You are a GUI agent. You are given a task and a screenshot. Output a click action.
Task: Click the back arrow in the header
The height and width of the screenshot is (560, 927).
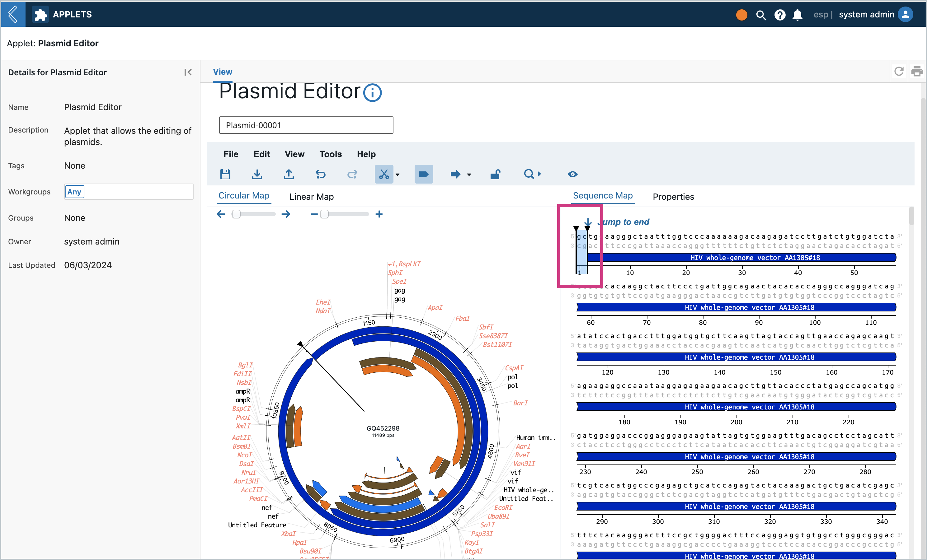[13, 14]
